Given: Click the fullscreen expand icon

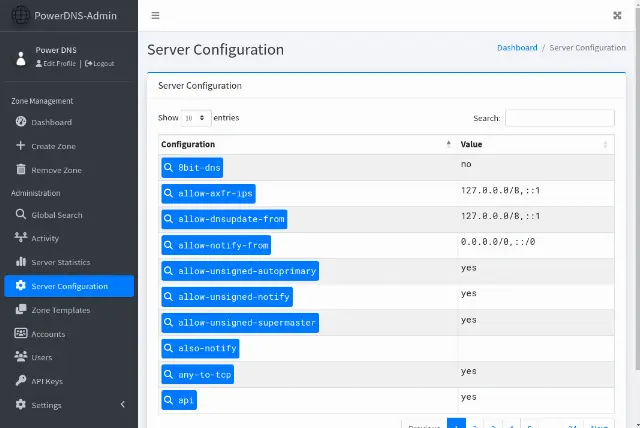Looking at the screenshot, I should pos(617,16).
